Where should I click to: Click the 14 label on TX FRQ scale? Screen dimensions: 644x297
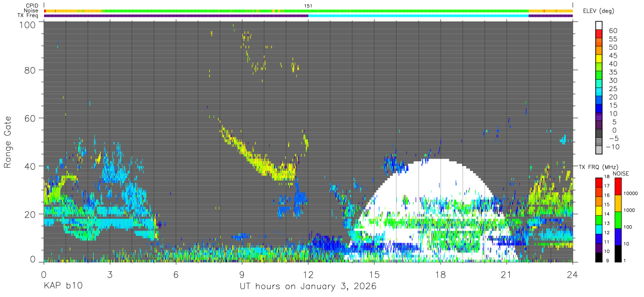coord(606,214)
